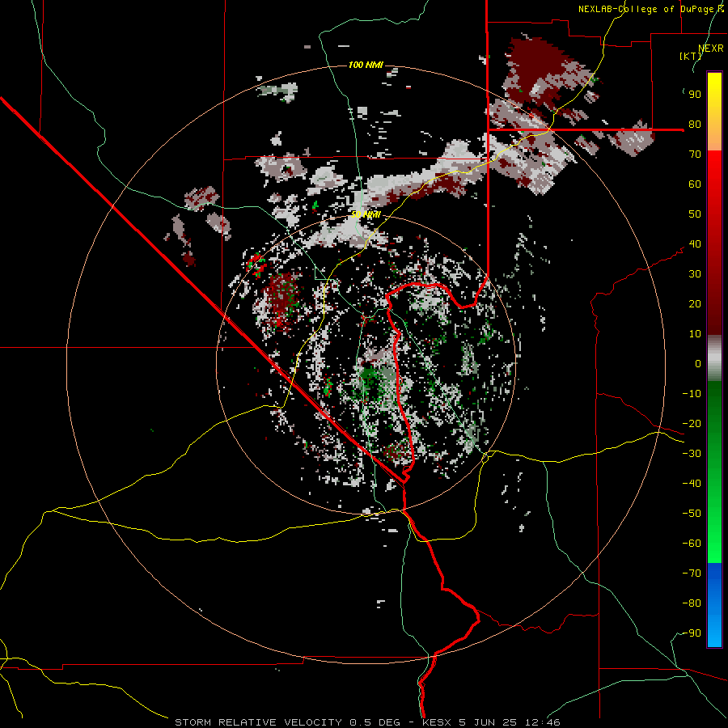Image resolution: width=728 pixels, height=728 pixels.
Task: Click the 90 value on the velocity scale
Action: point(695,95)
